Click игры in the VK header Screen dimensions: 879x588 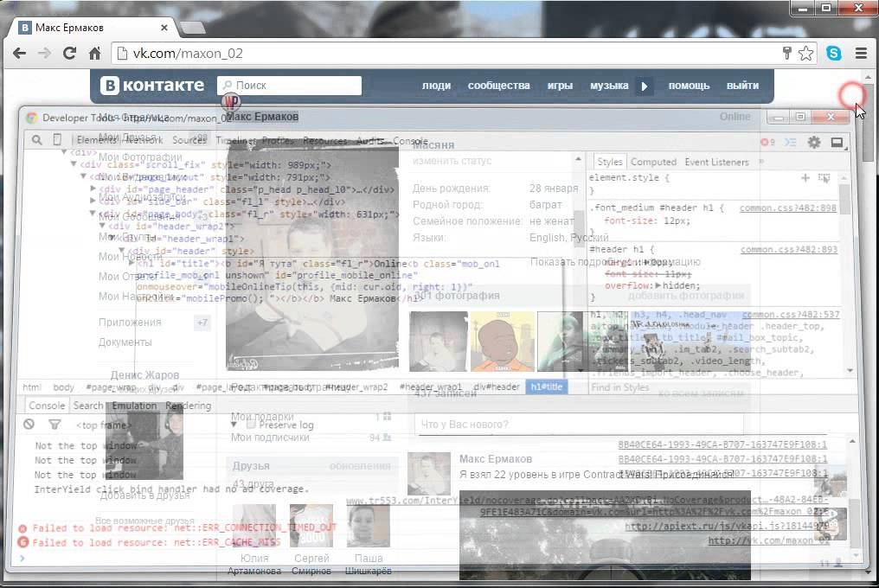point(560,86)
